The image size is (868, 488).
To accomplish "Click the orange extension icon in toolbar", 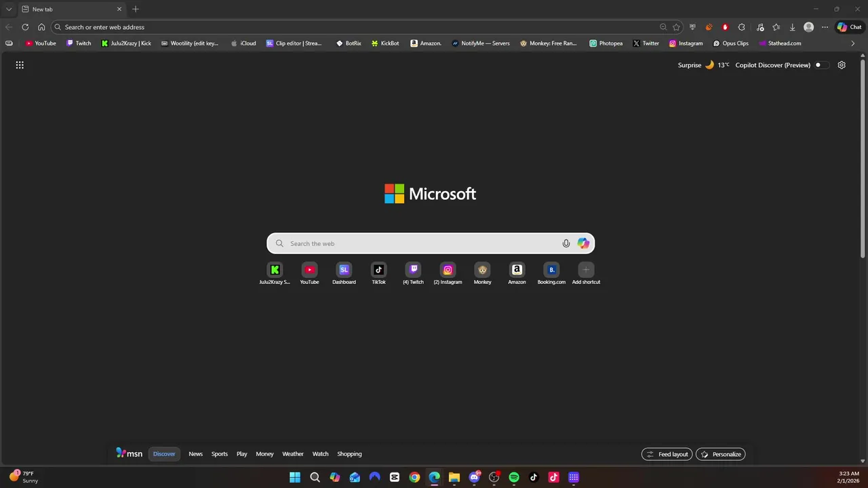I will tap(709, 27).
